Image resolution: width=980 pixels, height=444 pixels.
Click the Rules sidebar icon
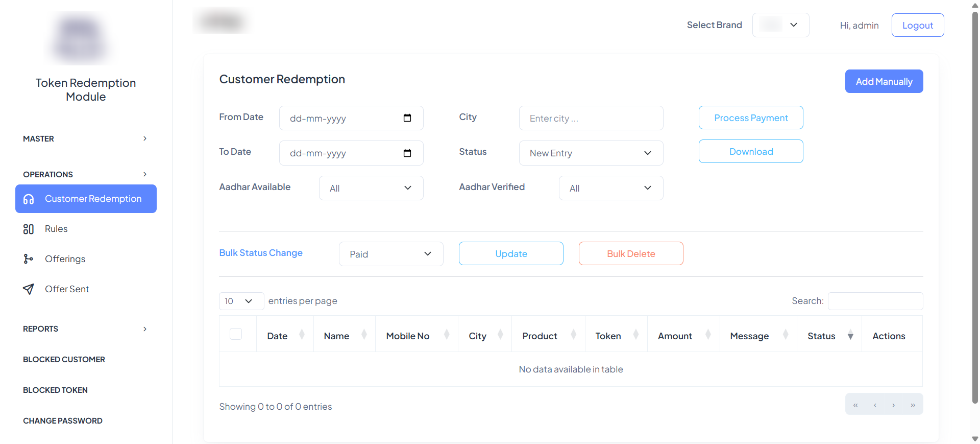tap(29, 229)
